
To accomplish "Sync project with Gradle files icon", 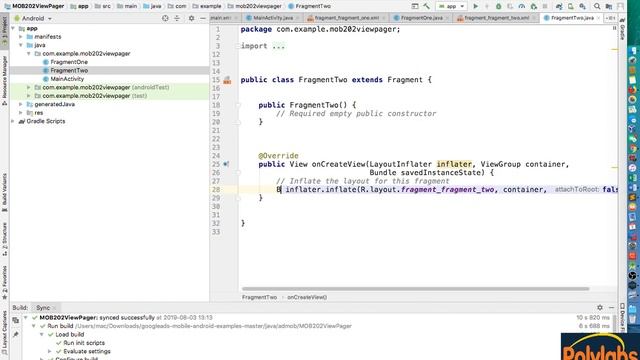I will coord(559,6).
